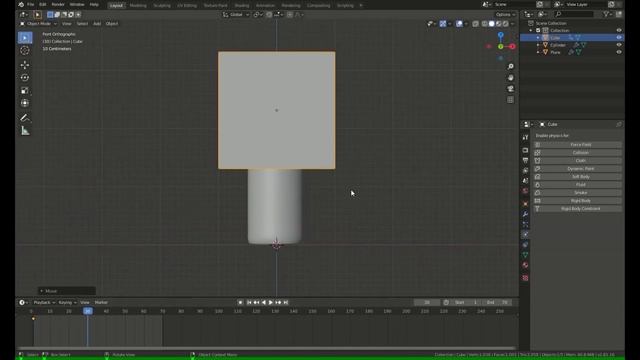640x360 pixels.
Task: Enable Cloth physics
Action: click(578, 161)
